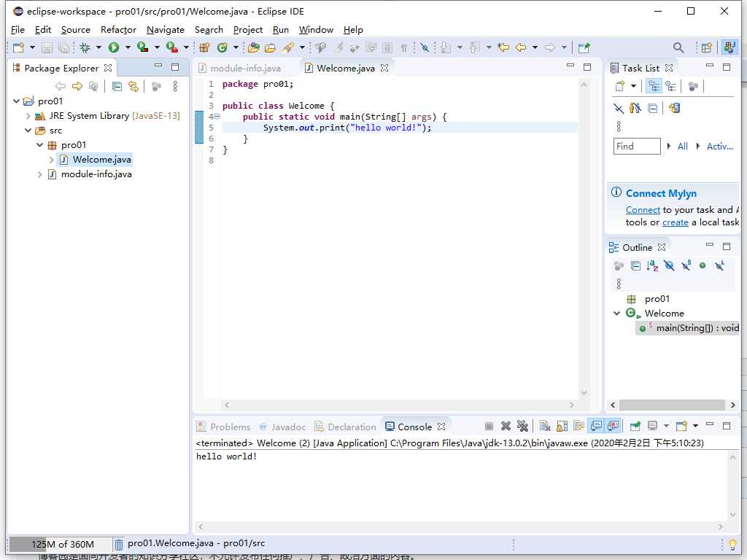Open dropdown arrow next to Run button

point(128,47)
